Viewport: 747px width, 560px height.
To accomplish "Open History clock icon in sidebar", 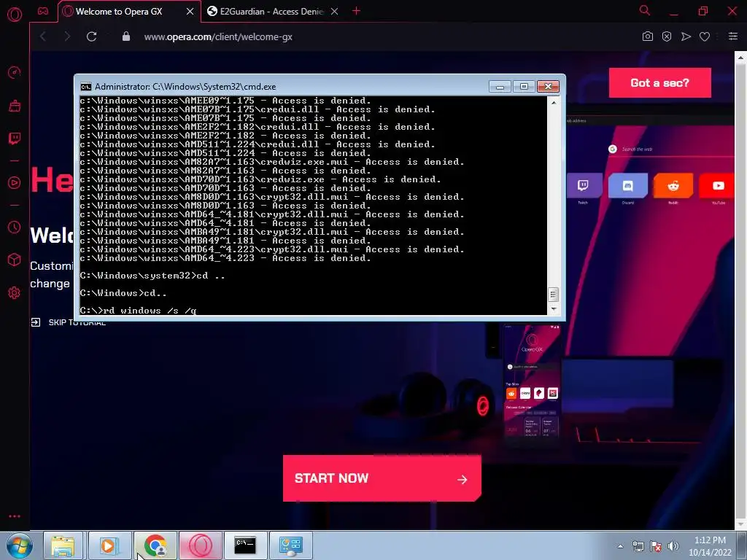I will point(15,227).
